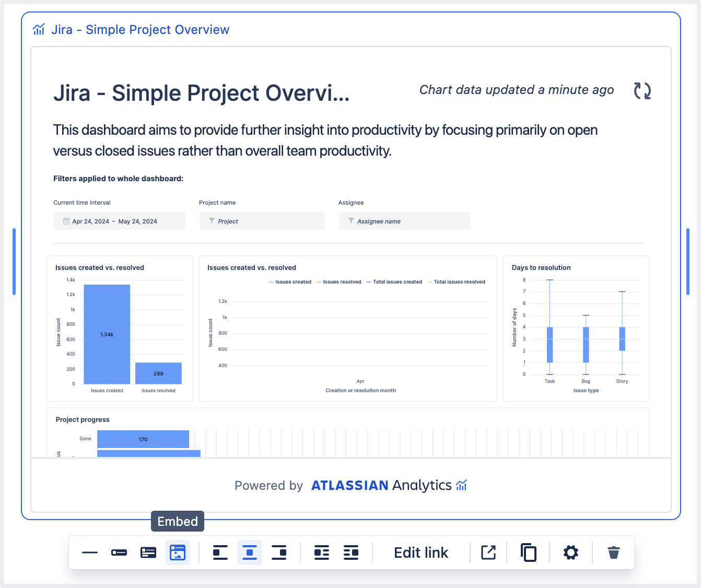This screenshot has width=701, height=588.
Task: Open the Assignee name filter dropdown
Action: [x=405, y=221]
